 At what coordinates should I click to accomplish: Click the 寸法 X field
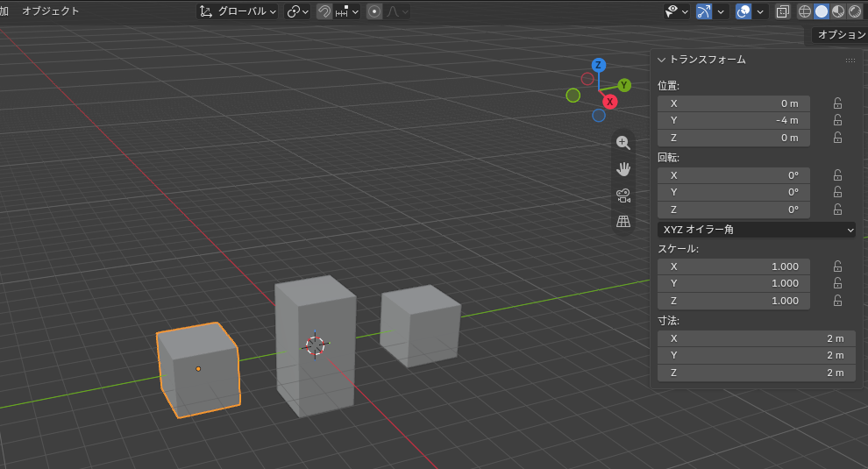(757, 338)
